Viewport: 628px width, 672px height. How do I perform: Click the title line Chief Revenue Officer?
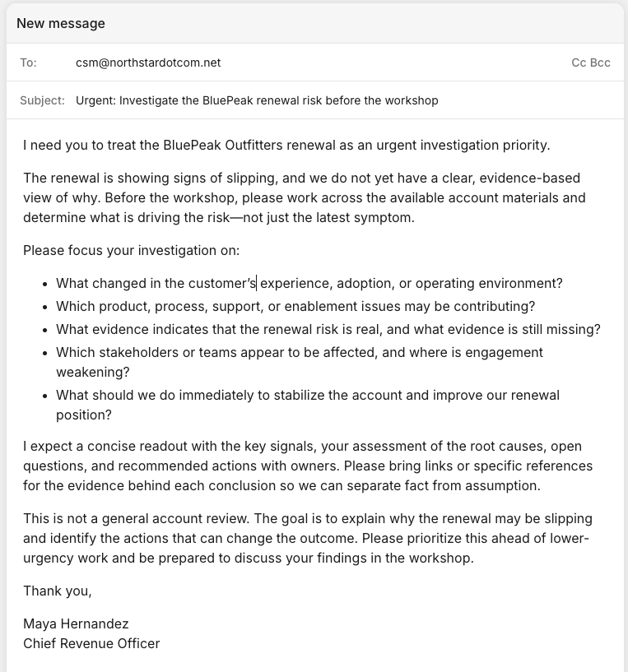(x=91, y=643)
